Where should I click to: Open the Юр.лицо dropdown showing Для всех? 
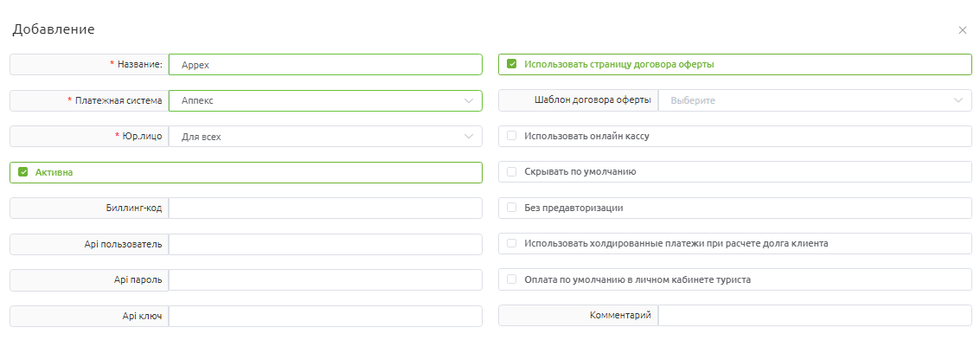click(x=325, y=136)
